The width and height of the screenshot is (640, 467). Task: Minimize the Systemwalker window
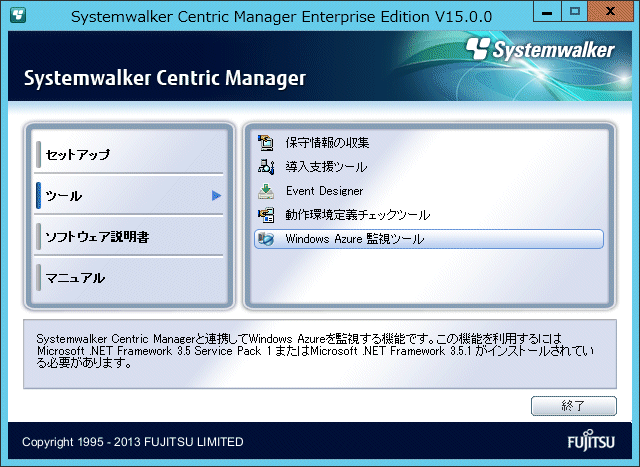tap(547, 11)
